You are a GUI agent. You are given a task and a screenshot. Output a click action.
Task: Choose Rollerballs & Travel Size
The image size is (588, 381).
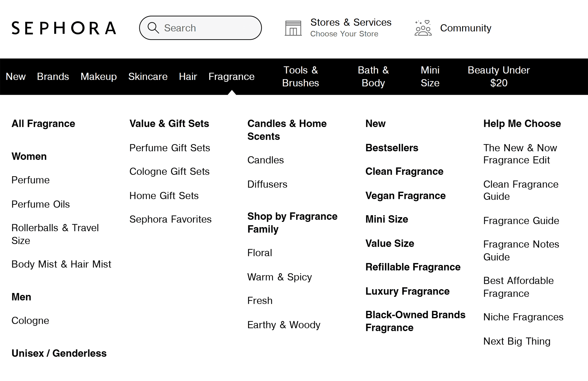pos(55,234)
